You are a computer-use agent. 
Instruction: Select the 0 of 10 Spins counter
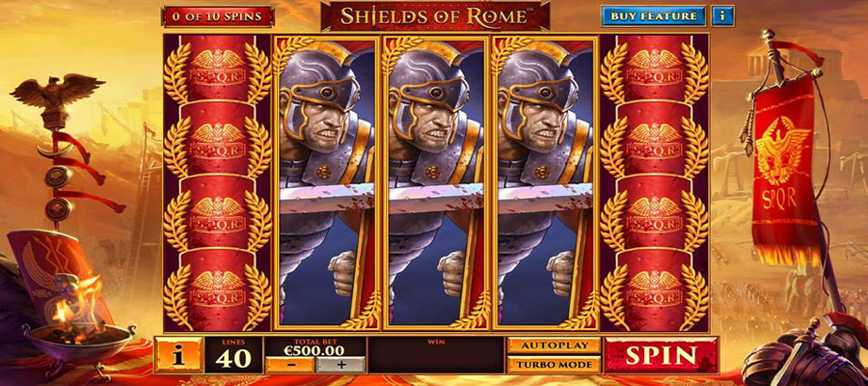click(218, 16)
